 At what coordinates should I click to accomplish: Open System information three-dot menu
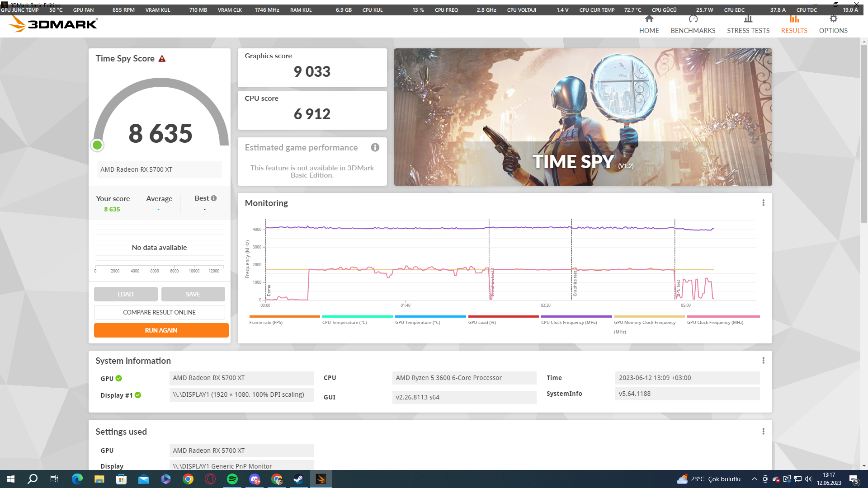coord(763,361)
